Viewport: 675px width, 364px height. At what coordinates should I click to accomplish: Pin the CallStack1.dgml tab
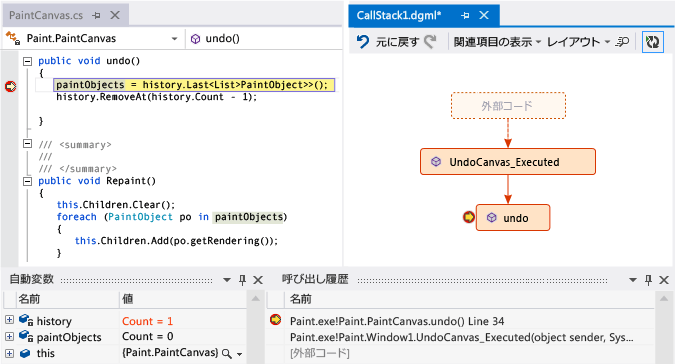(x=465, y=15)
